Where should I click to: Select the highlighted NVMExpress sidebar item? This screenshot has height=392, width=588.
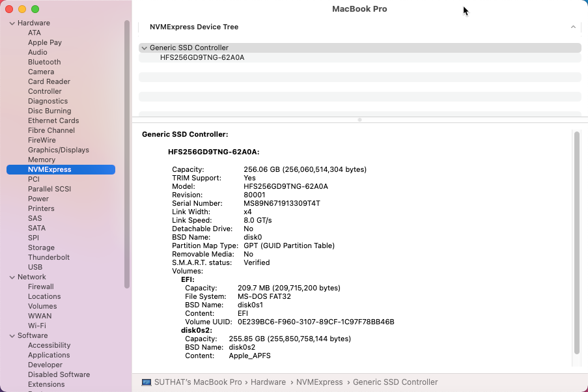click(x=61, y=169)
